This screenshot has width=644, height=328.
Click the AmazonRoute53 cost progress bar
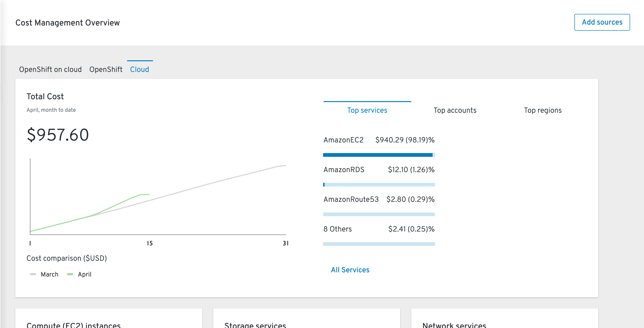[379, 214]
